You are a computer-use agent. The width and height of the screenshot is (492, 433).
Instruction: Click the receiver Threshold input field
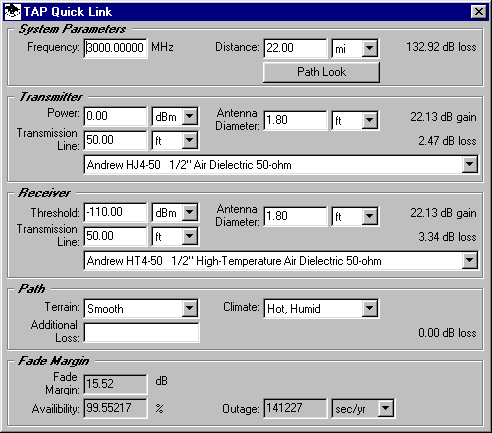point(115,212)
